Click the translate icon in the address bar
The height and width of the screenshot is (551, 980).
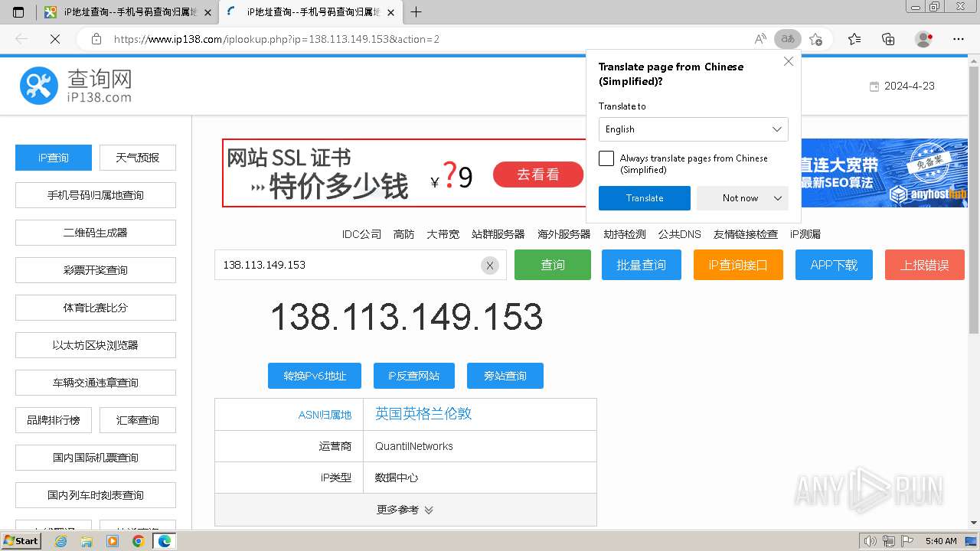787,39
